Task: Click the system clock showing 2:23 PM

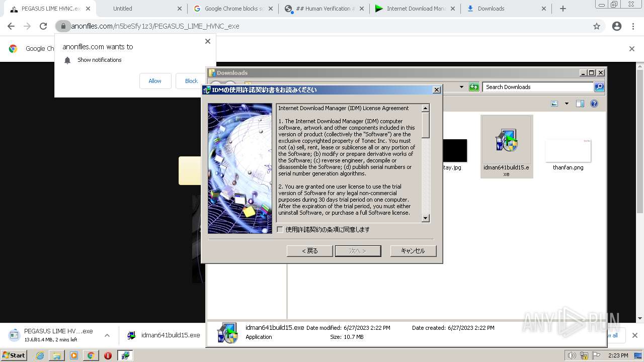Action: point(618,355)
